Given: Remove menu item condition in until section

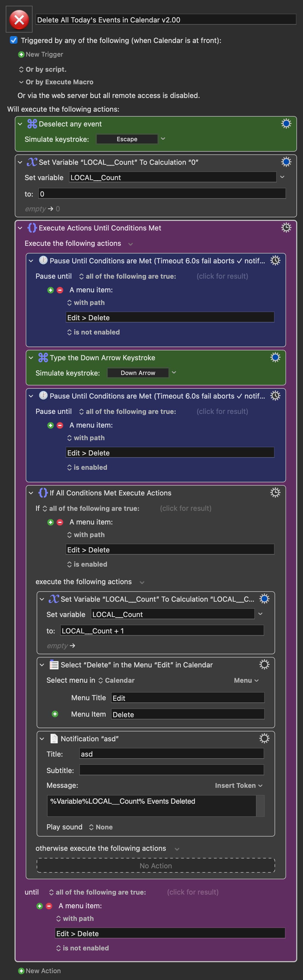Looking at the screenshot, I should click(49, 906).
